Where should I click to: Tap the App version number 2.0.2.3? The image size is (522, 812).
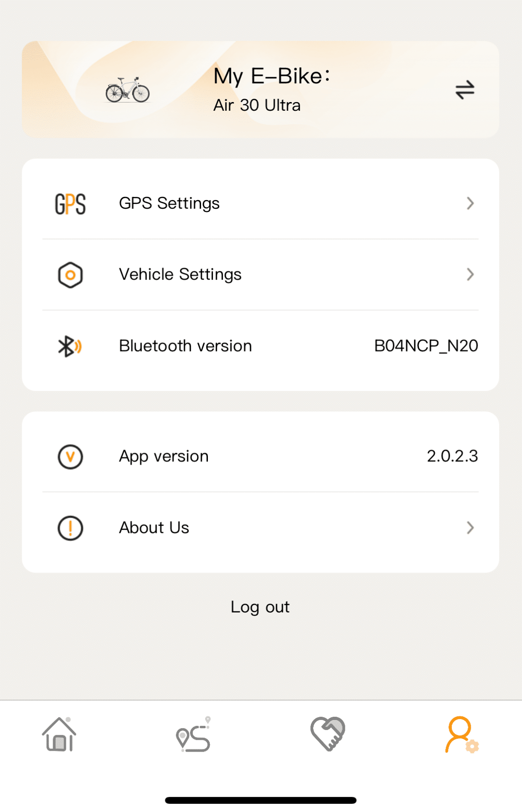coord(452,456)
